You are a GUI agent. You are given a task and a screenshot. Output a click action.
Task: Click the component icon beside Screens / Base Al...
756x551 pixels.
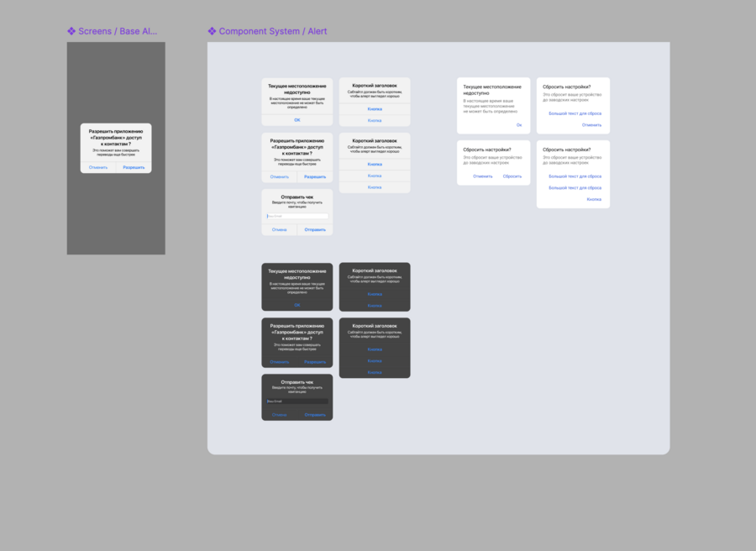coord(71,31)
